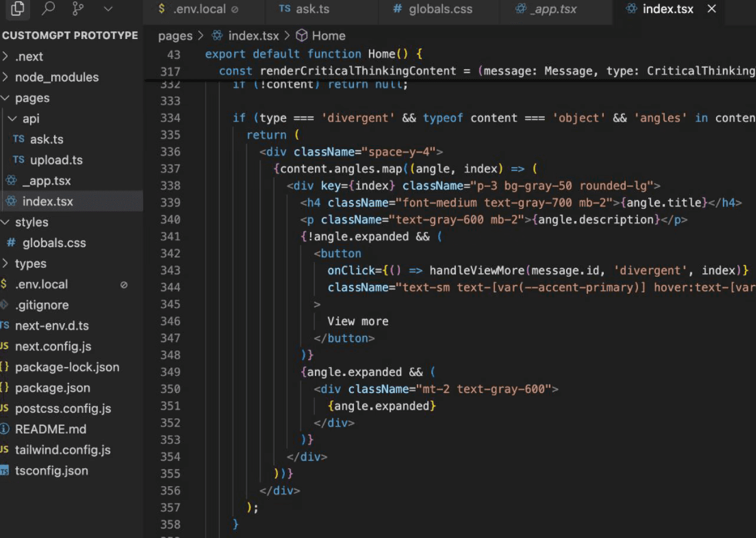Expand the activity bar chevron dropdown
Viewport: 756px width, 538px height.
[107, 9]
